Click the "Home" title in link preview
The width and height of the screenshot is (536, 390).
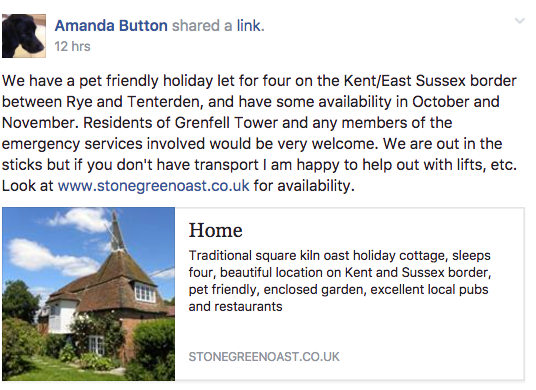pos(215,230)
